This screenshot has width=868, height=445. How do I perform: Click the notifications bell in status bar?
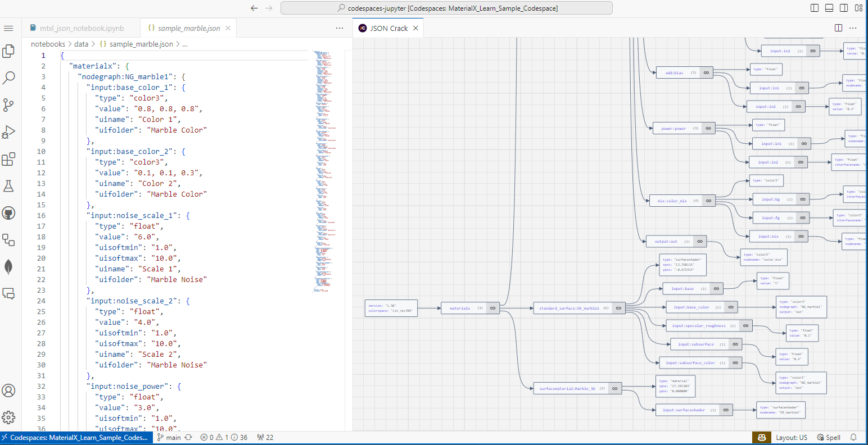coord(854,437)
